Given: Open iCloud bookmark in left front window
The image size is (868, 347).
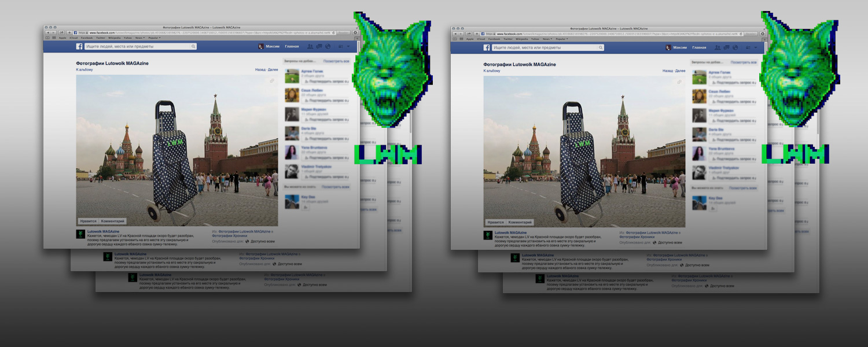Looking at the screenshot, I should (73, 38).
